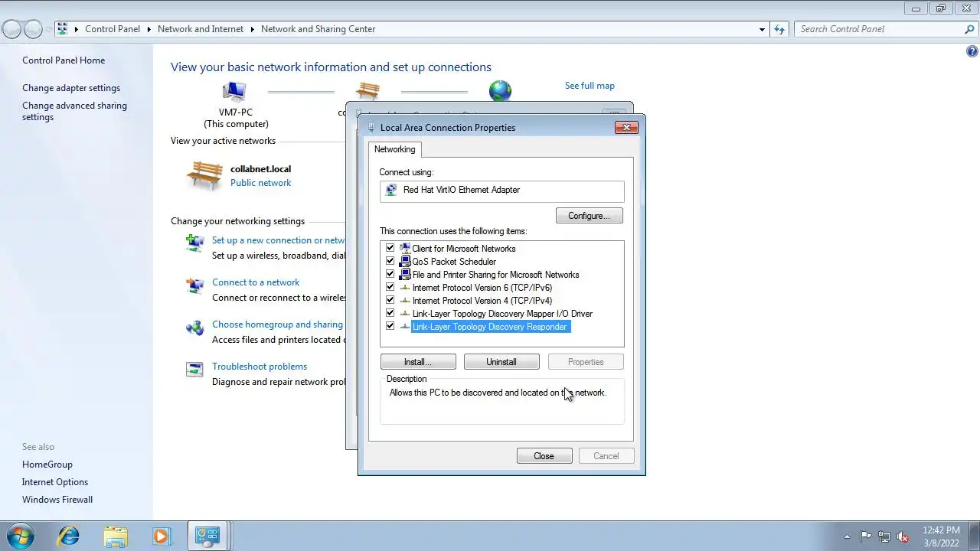Expand address bar history dropdown arrow
The height and width of the screenshot is (551, 980).
coord(762,29)
